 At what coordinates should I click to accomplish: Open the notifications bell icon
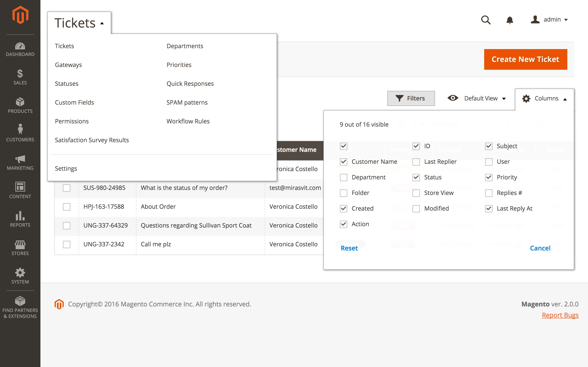tap(509, 20)
